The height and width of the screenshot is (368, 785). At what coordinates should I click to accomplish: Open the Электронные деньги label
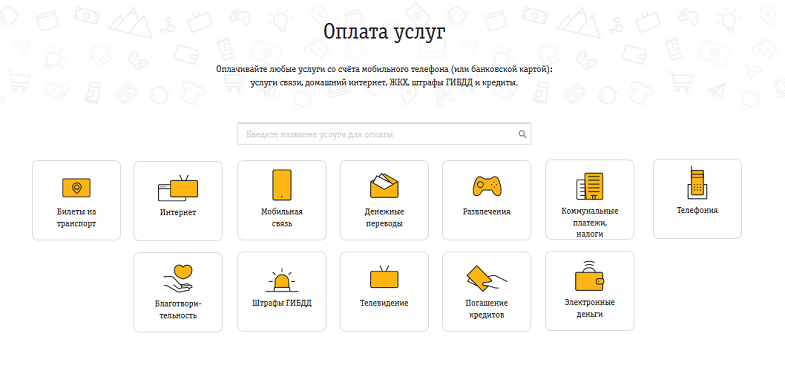(589, 308)
